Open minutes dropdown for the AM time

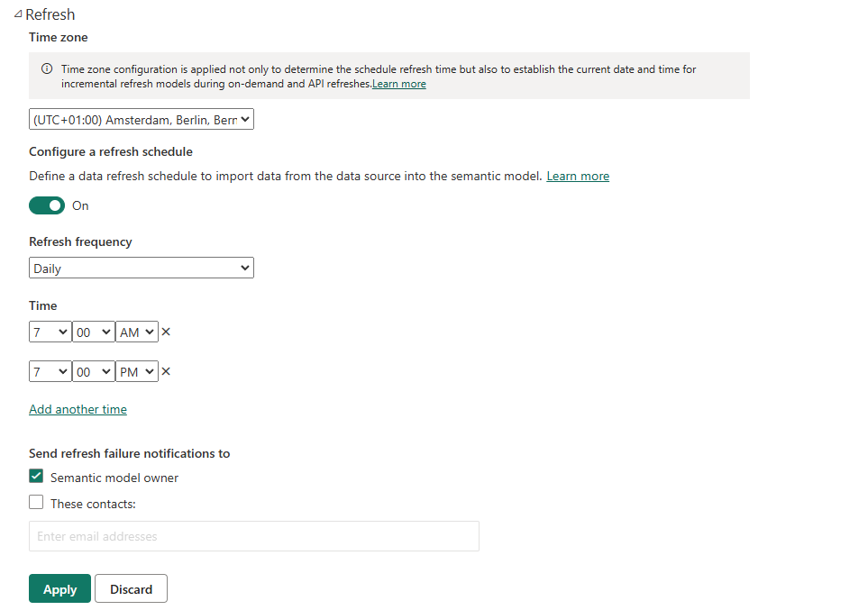[x=94, y=332]
